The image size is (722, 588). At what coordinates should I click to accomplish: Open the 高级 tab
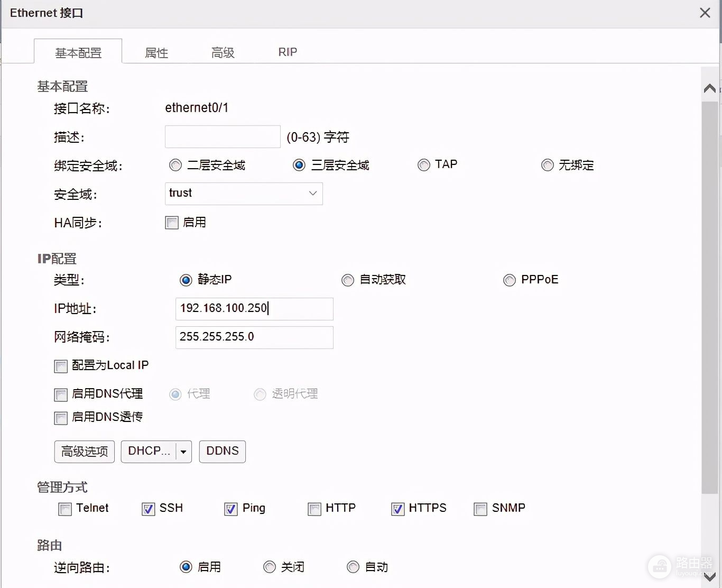coord(223,52)
